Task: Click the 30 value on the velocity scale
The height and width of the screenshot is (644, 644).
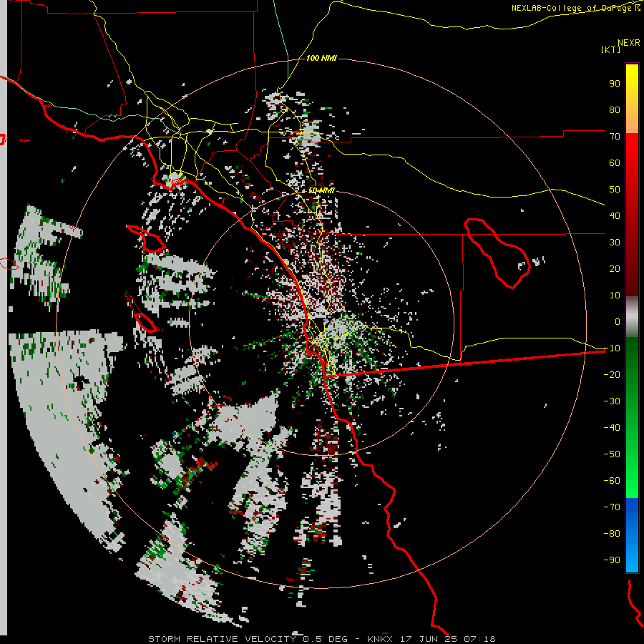Action: click(x=615, y=243)
